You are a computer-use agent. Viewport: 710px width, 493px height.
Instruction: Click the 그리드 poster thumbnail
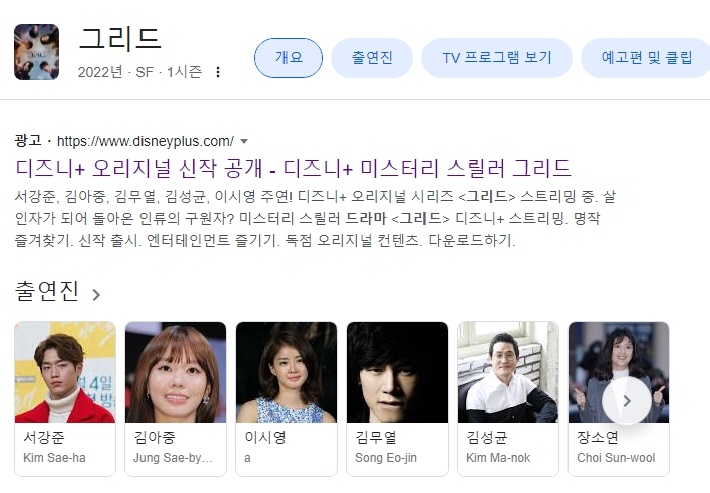click(37, 52)
